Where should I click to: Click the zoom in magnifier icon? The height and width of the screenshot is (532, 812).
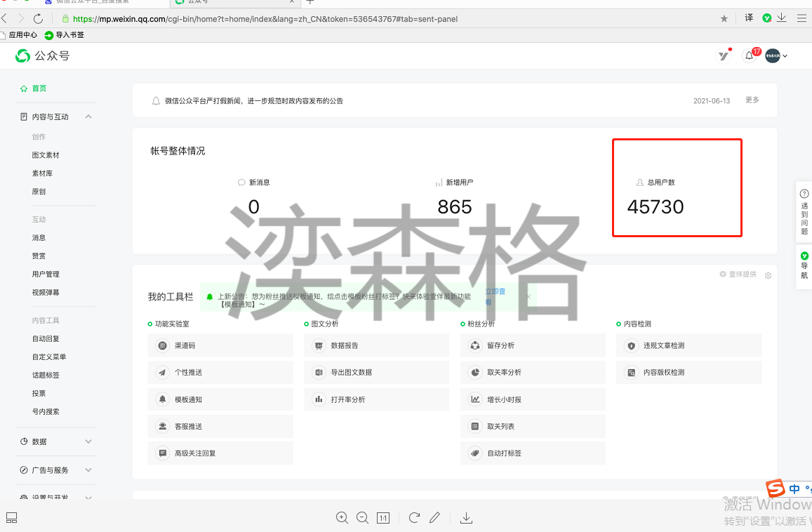[x=342, y=518]
